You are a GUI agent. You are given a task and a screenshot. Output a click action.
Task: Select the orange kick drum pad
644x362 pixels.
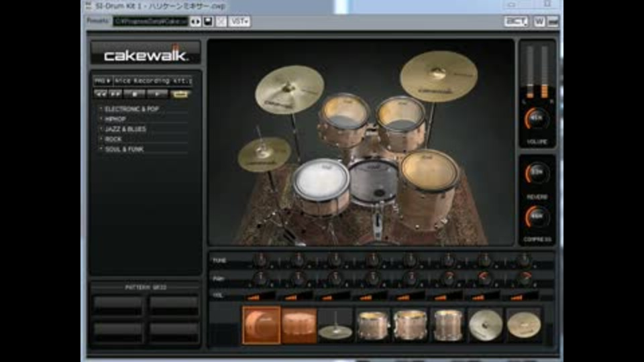(x=262, y=324)
